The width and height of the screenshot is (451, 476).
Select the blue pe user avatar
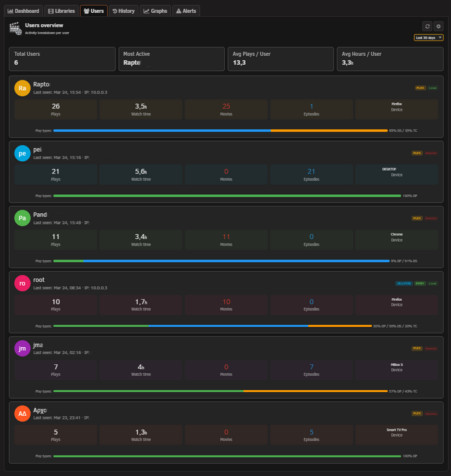coord(22,154)
